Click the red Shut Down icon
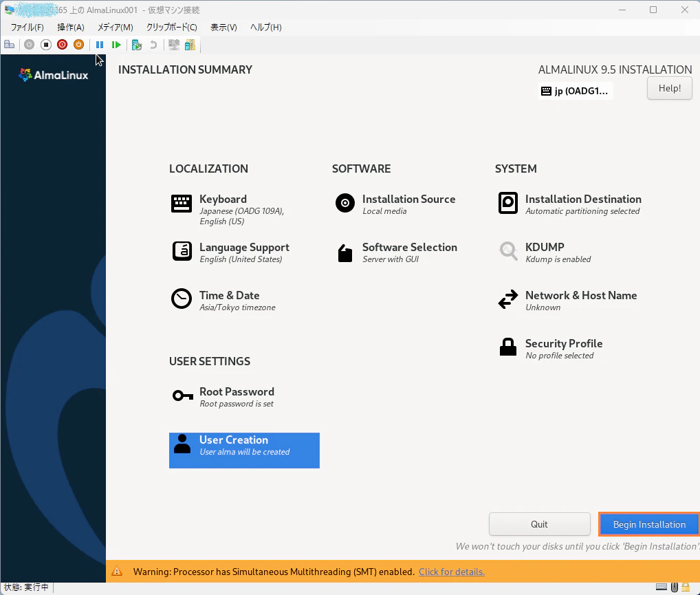 pyautogui.click(x=62, y=45)
